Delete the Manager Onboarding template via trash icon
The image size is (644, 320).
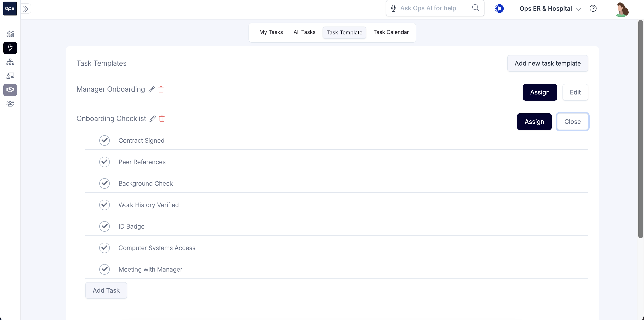(161, 89)
